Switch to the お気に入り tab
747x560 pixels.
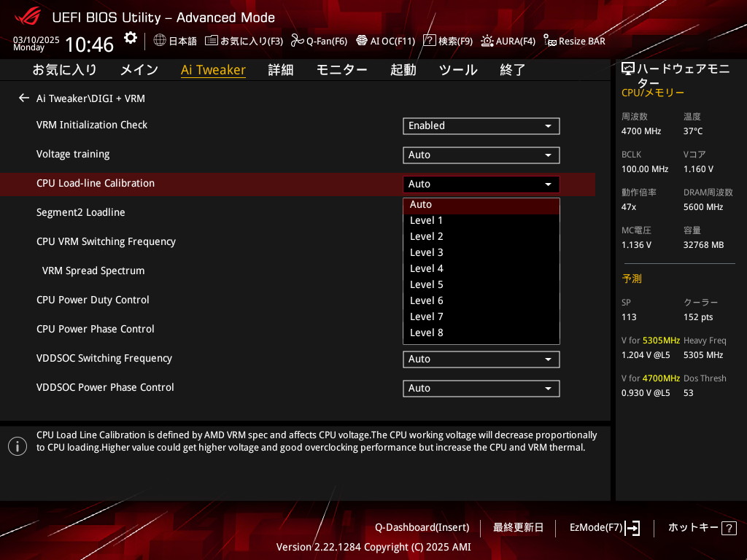click(x=64, y=70)
